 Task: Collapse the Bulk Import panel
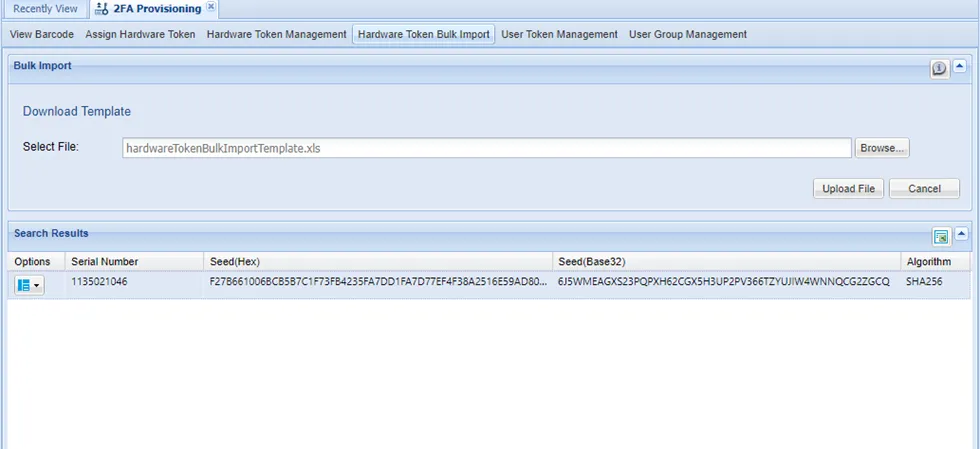click(959, 66)
